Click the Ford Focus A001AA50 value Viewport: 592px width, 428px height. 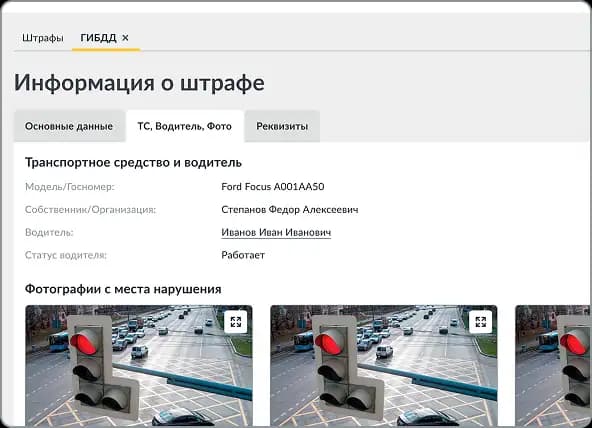point(273,187)
